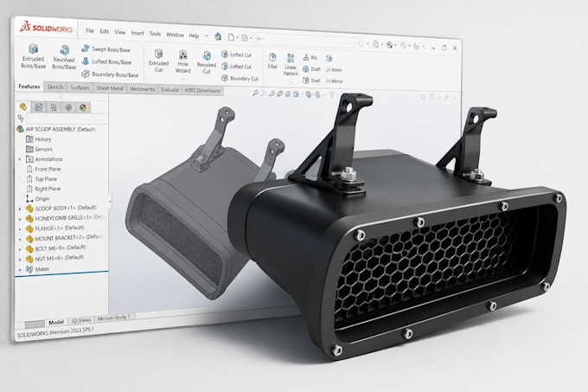Screen dimensions: 588x392
Task: Launch the Hole Wizard
Action: (x=183, y=61)
